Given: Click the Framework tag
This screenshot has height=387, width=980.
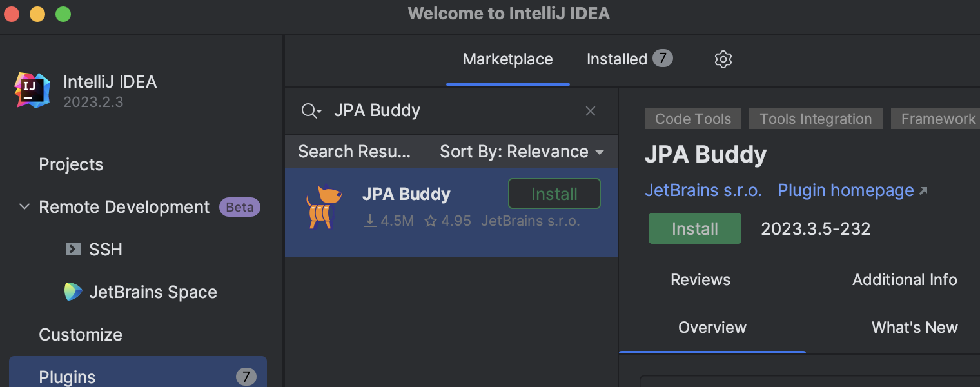Looking at the screenshot, I should [x=936, y=119].
